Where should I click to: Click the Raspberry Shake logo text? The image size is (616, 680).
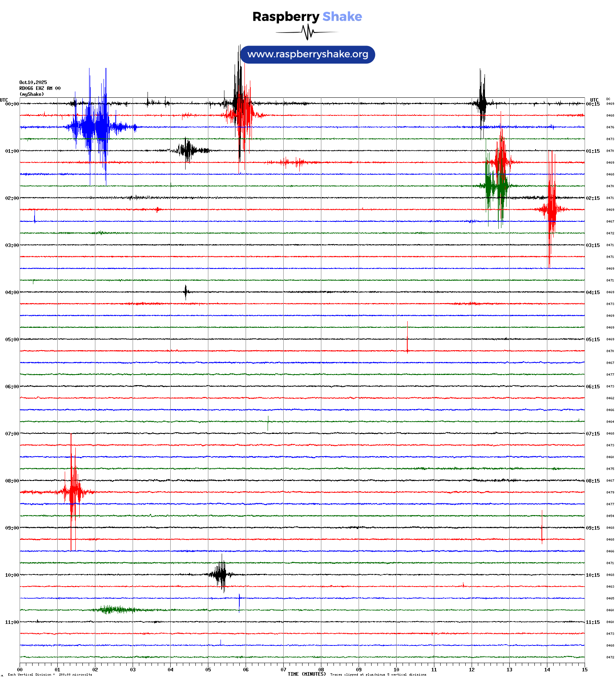tap(307, 16)
